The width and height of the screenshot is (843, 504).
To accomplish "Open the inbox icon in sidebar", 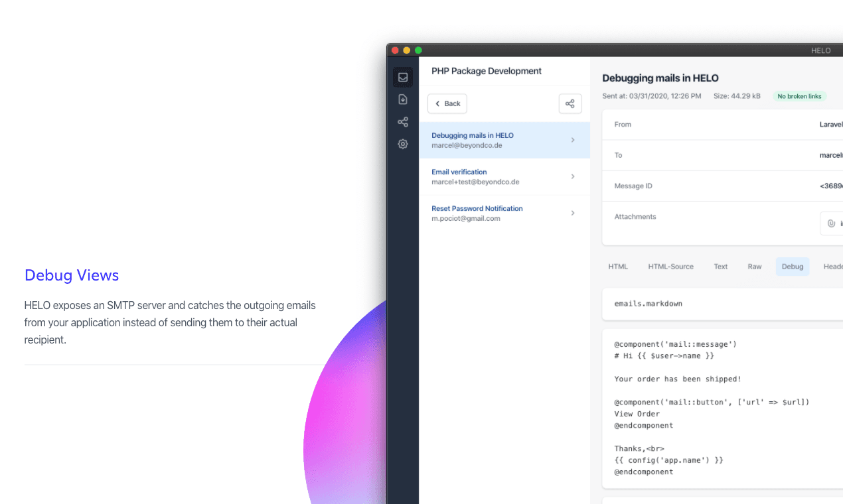I will (x=402, y=77).
